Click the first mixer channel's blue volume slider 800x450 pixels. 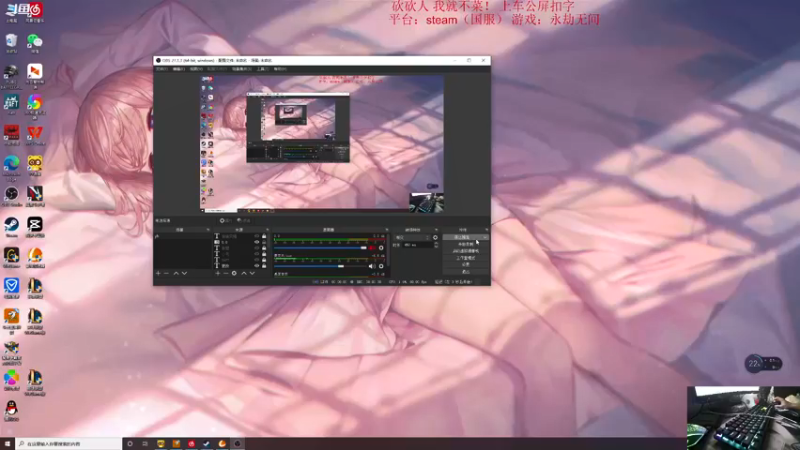320,248
